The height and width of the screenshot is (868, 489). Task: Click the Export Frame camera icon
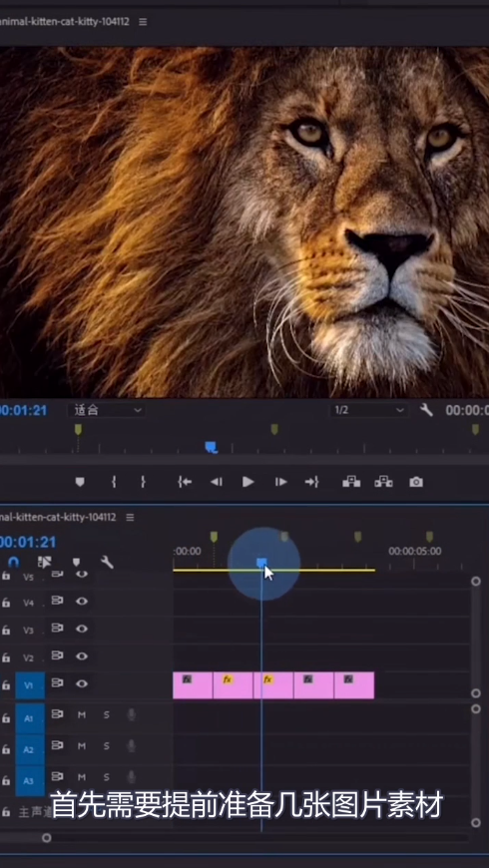pos(416,482)
